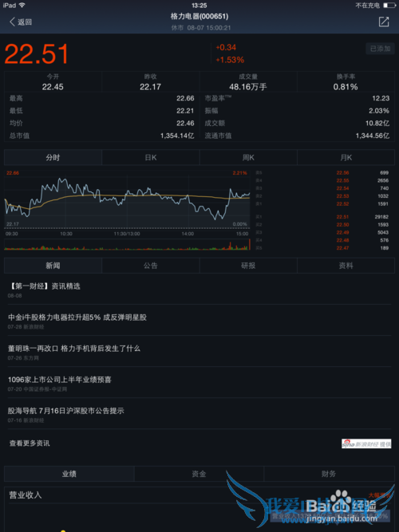Tap the 返回 back arrow
The image size is (399, 532).
[21, 22]
